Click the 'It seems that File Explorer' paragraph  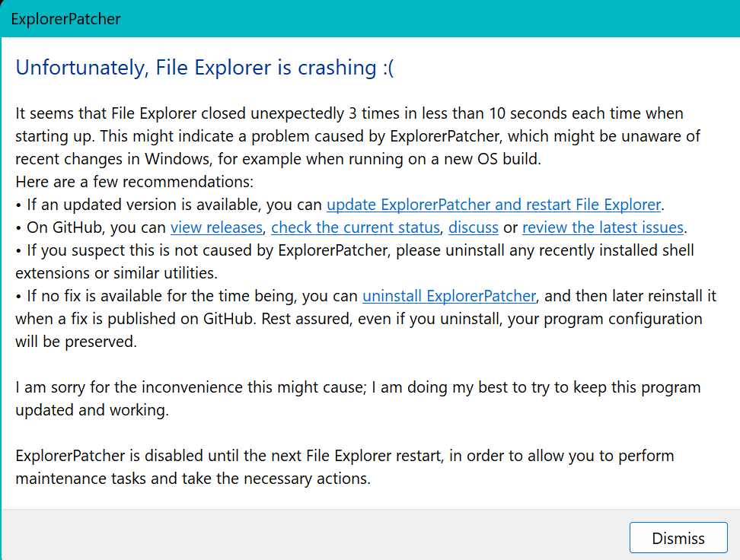(358, 136)
